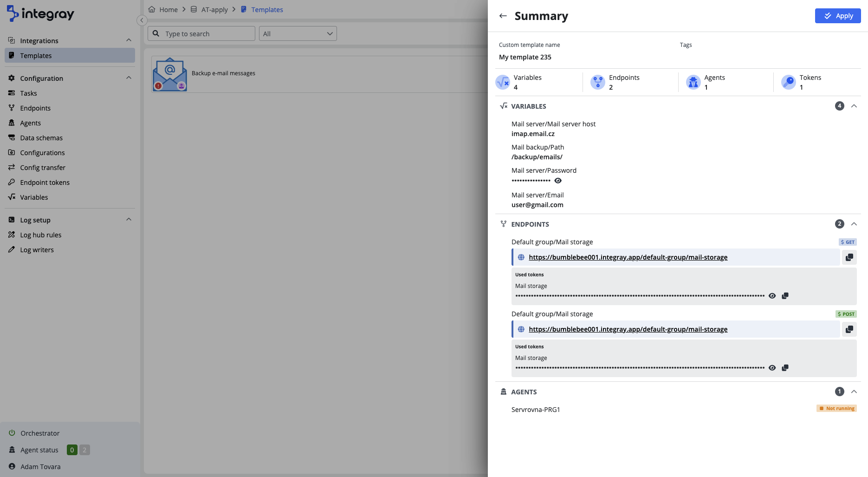Open the GET mail-storage endpoint link

tap(628, 257)
